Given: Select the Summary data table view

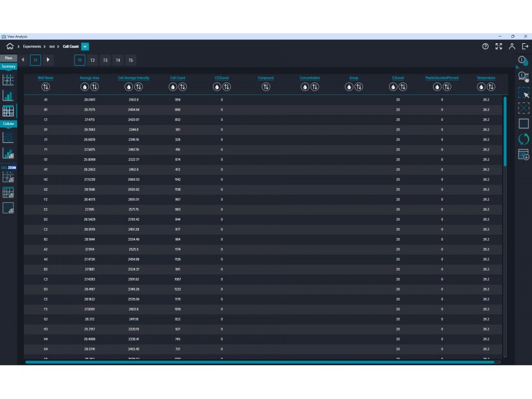Looking at the screenshot, I should tap(8, 111).
